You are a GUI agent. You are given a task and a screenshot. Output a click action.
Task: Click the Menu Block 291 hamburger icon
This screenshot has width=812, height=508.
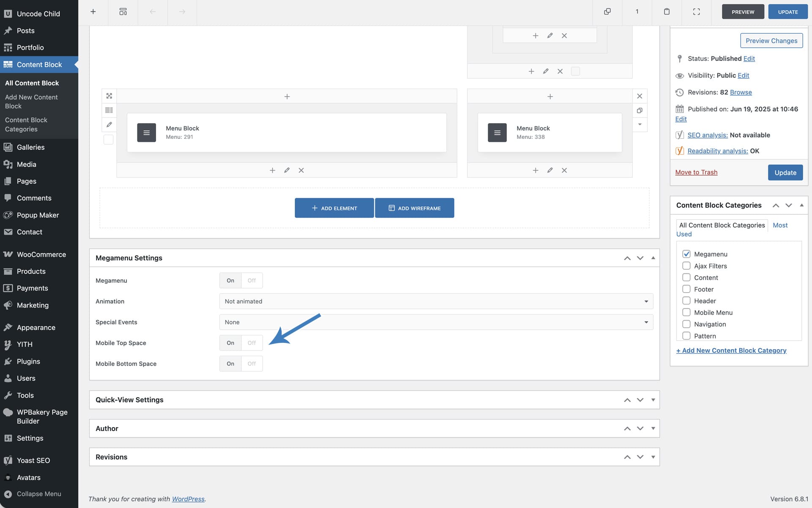pos(146,133)
